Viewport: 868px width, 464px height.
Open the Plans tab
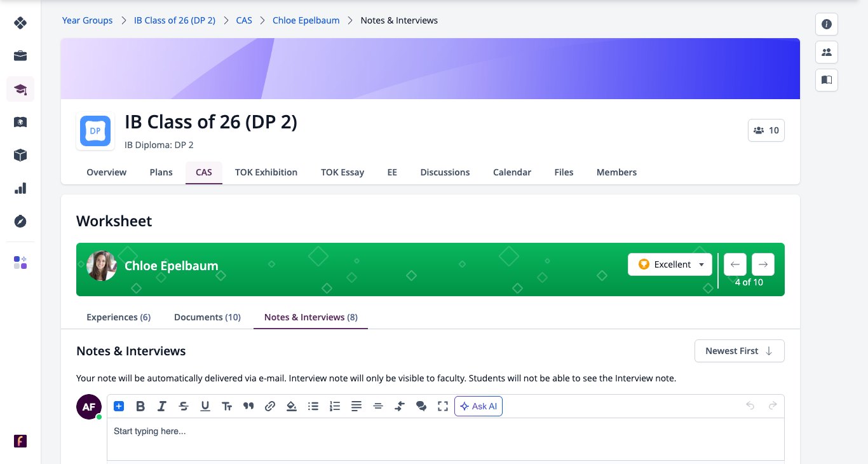tap(161, 172)
